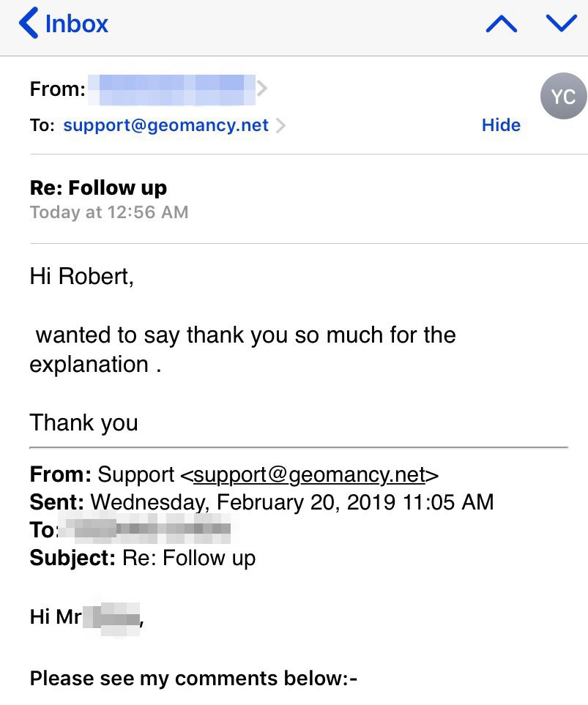Go to previous message with up arrow
This screenshot has width=588, height=705.
tap(502, 24)
